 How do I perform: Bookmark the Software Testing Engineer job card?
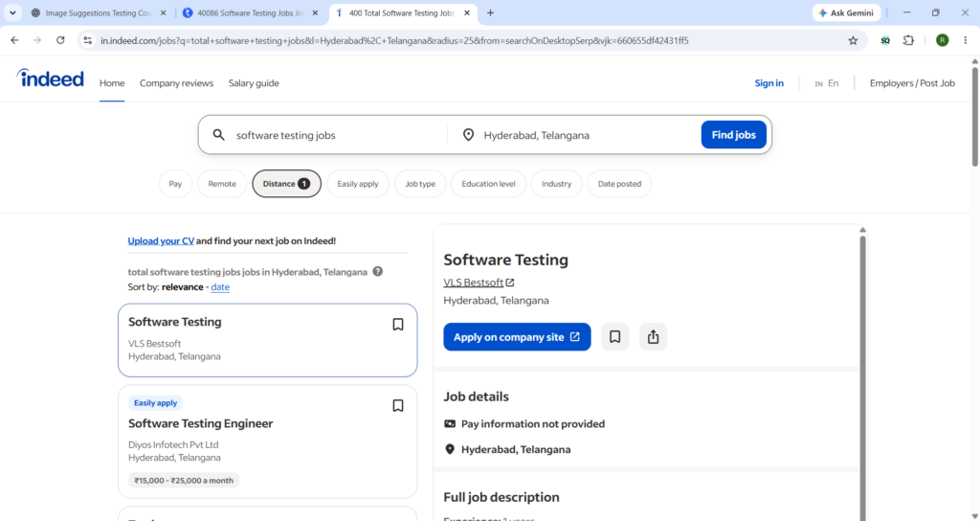tap(397, 405)
